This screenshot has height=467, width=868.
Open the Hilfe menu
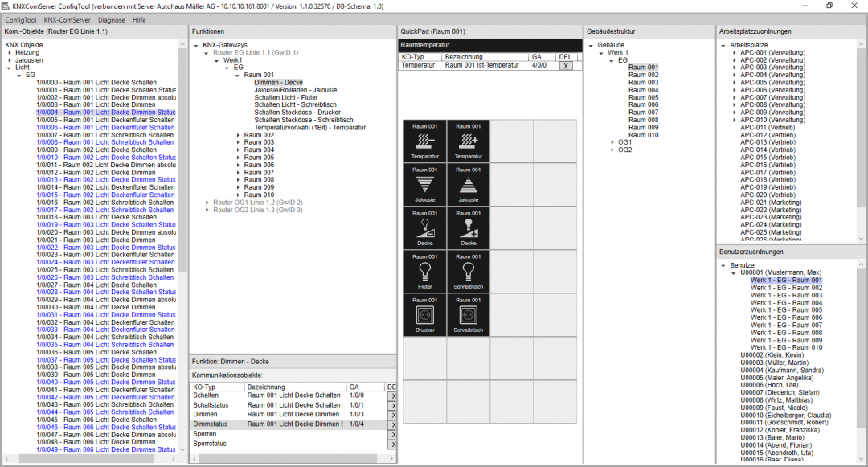pos(139,18)
